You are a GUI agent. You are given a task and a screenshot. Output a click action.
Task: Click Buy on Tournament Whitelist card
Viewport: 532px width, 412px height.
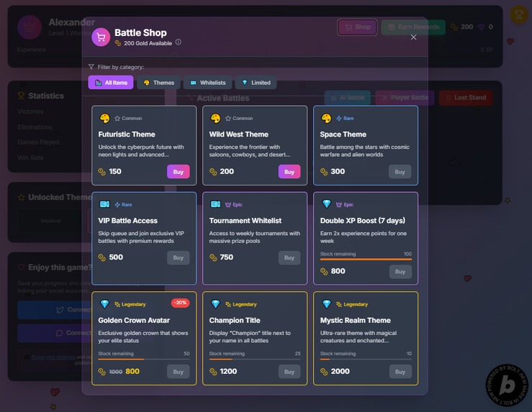tap(289, 258)
